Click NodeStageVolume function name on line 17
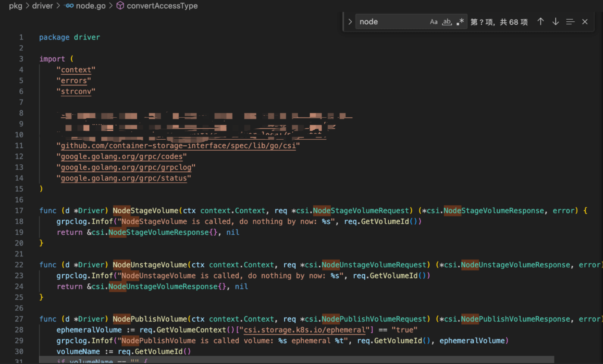Viewport: 603px width, 364px height. pyautogui.click(x=145, y=211)
